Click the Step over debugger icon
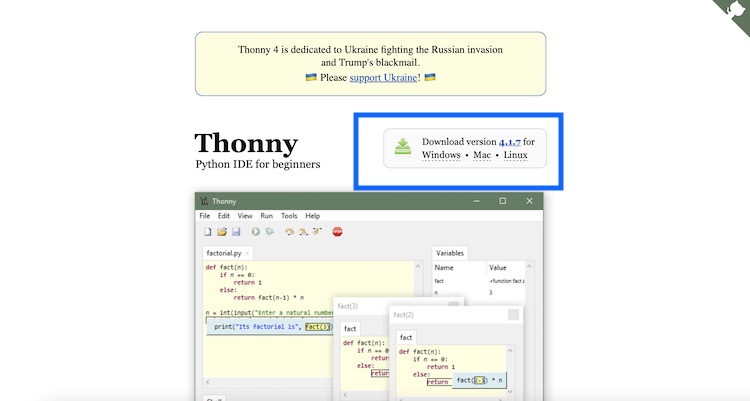 point(289,232)
